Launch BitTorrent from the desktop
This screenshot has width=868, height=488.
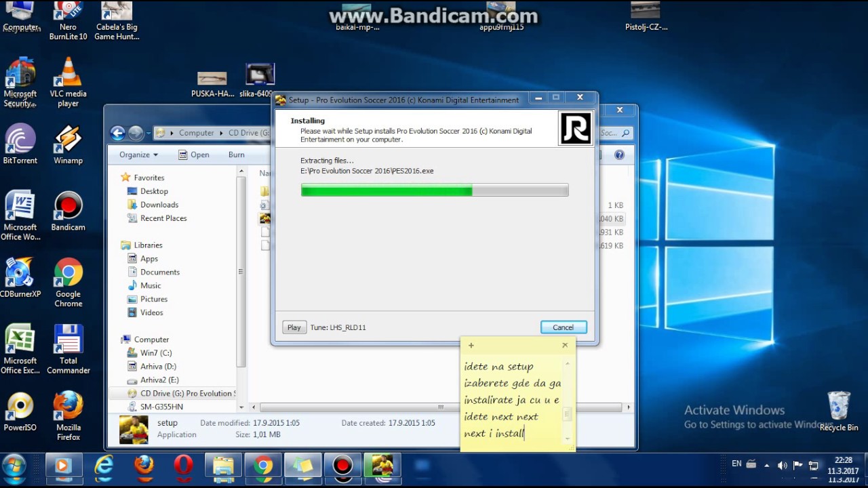20,144
